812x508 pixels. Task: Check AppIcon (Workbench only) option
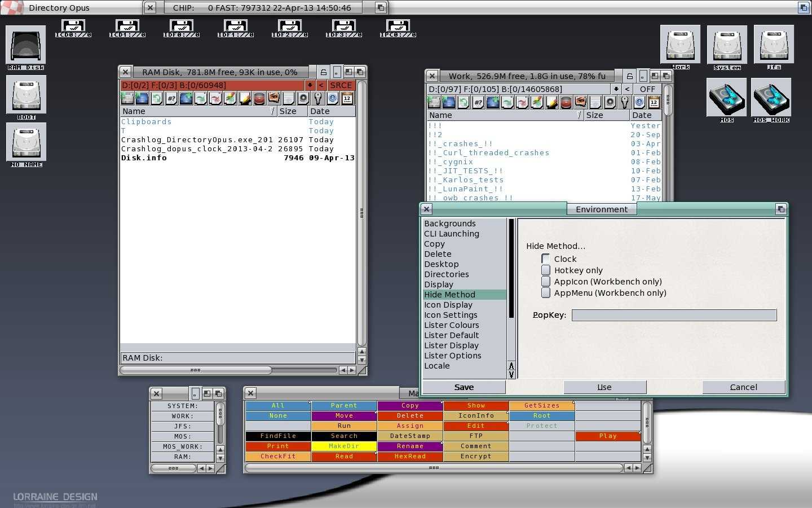point(546,281)
